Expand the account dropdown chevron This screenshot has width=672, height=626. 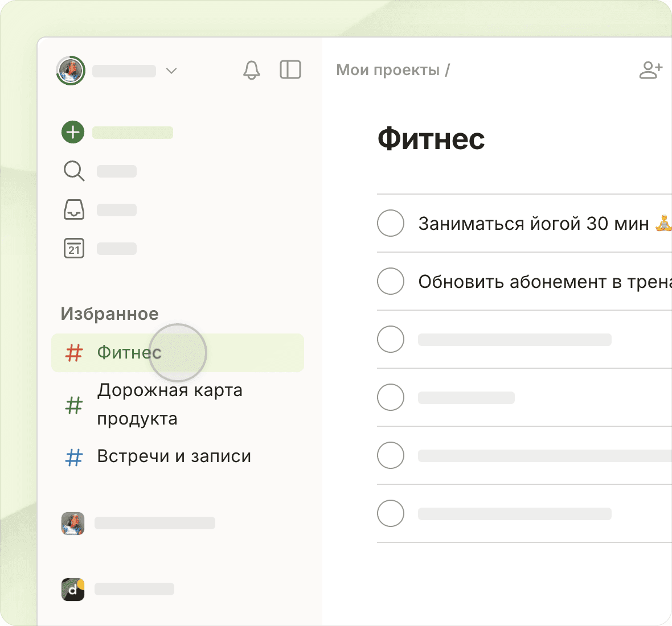(171, 71)
